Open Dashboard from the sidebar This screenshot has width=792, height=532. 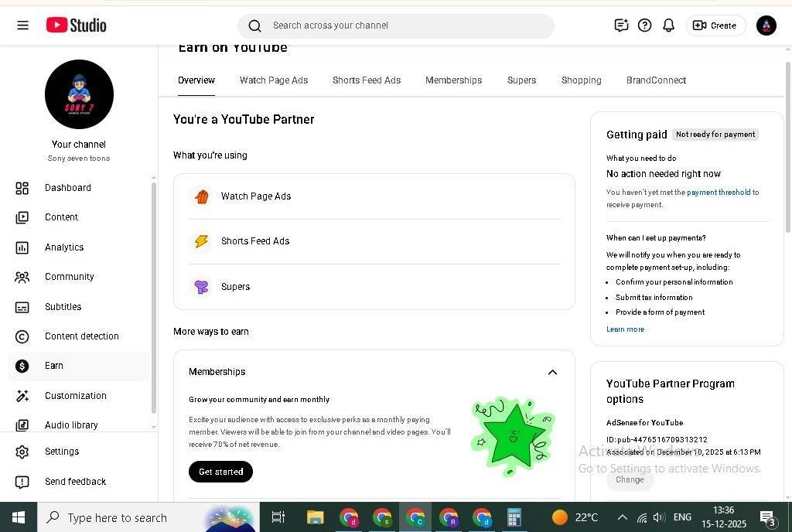[x=67, y=188]
